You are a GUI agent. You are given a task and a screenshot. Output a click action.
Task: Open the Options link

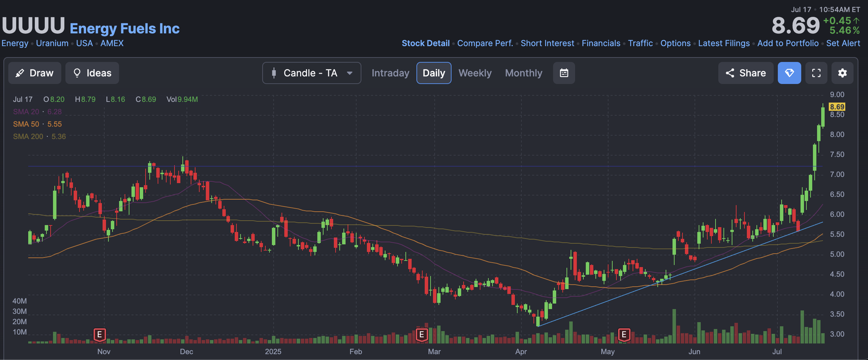point(675,43)
